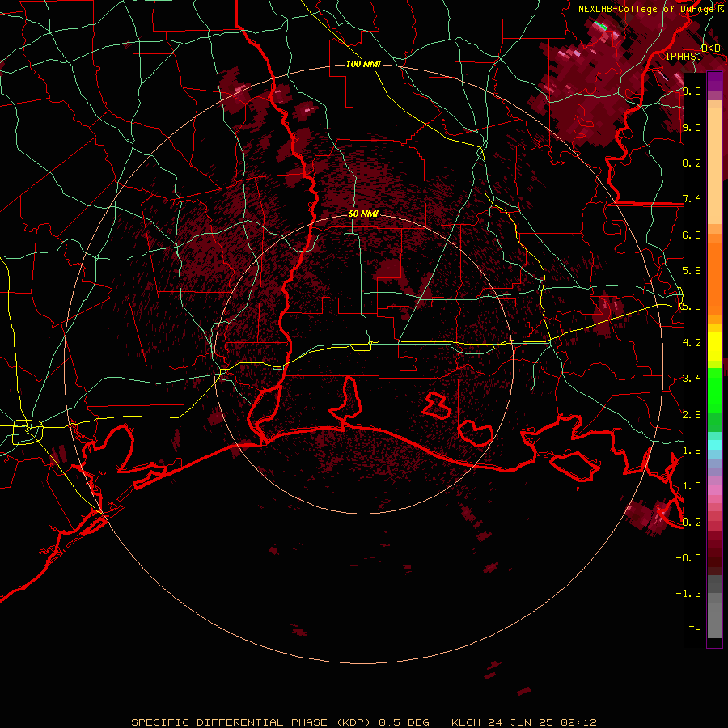Click the bright yellow color bar segment
Image resolution: width=728 pixels, height=728 pixels.
[714, 346]
